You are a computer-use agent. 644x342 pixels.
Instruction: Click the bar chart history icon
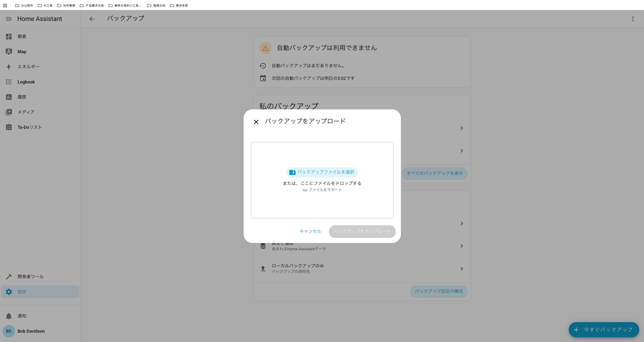coord(9,97)
